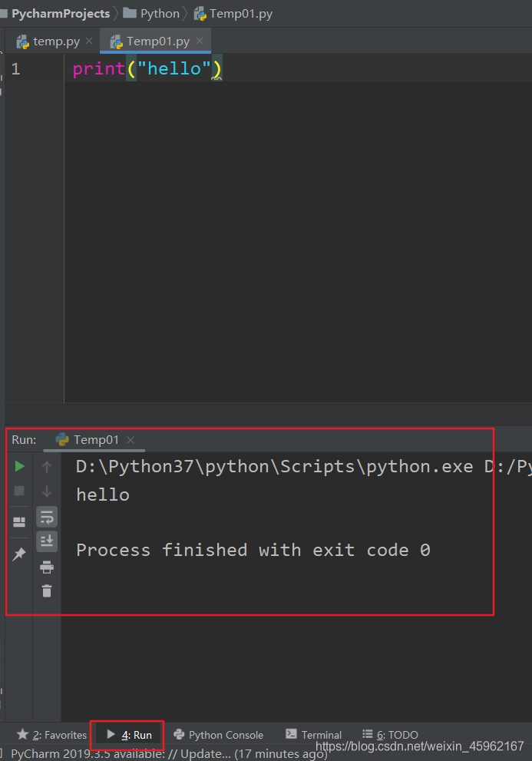Pin the Run tab with pin icon
The height and width of the screenshot is (761, 532).
(19, 554)
